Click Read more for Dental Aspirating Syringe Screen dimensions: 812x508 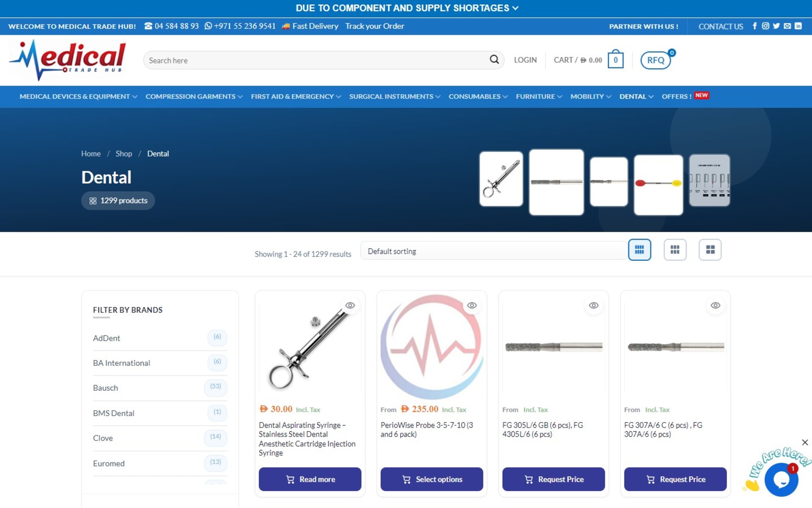(x=310, y=479)
